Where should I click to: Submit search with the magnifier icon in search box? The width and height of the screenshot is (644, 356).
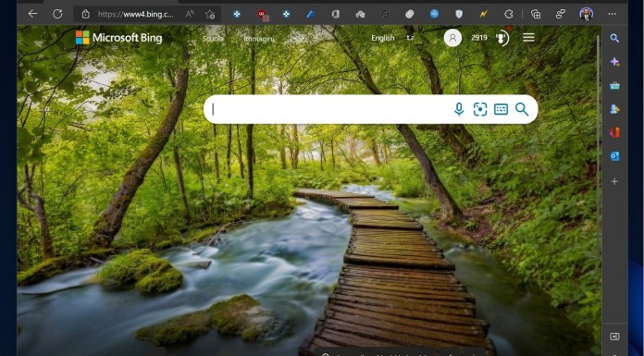(x=522, y=109)
